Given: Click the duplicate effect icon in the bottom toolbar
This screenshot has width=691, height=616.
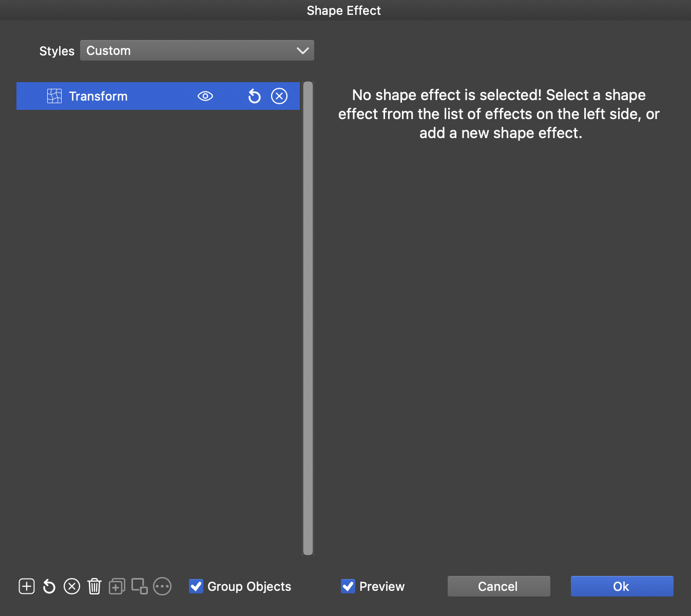Looking at the screenshot, I should point(117,586).
